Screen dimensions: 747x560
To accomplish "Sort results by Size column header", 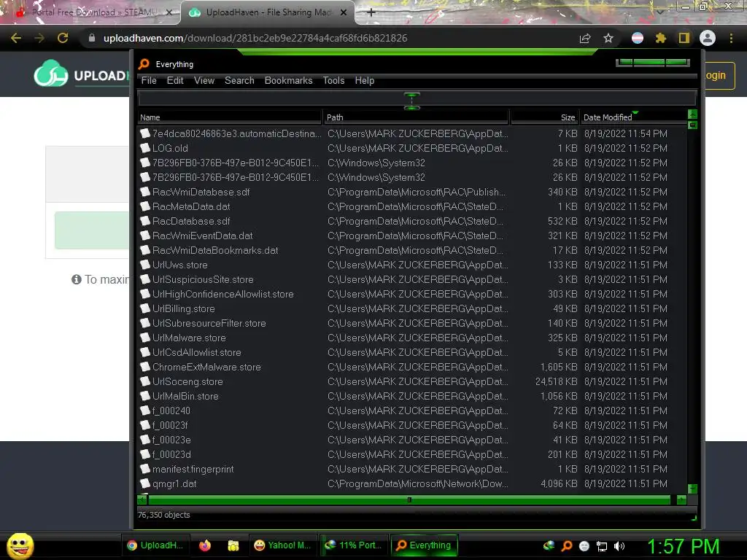I will click(x=544, y=117).
